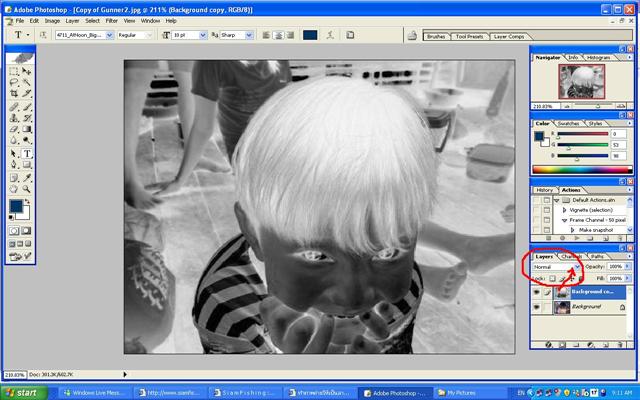The height and width of the screenshot is (400, 640).
Task: Switch to Standard Mode edit button
Action: point(14,231)
